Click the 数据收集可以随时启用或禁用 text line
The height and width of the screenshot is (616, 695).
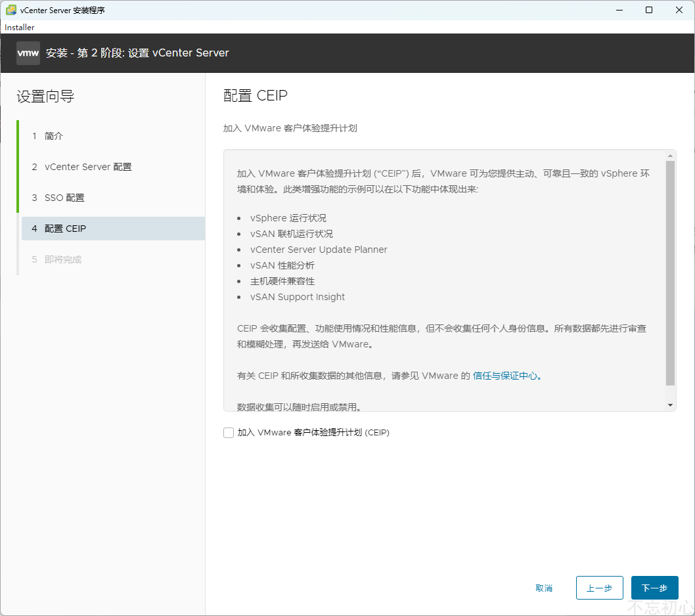[299, 407]
